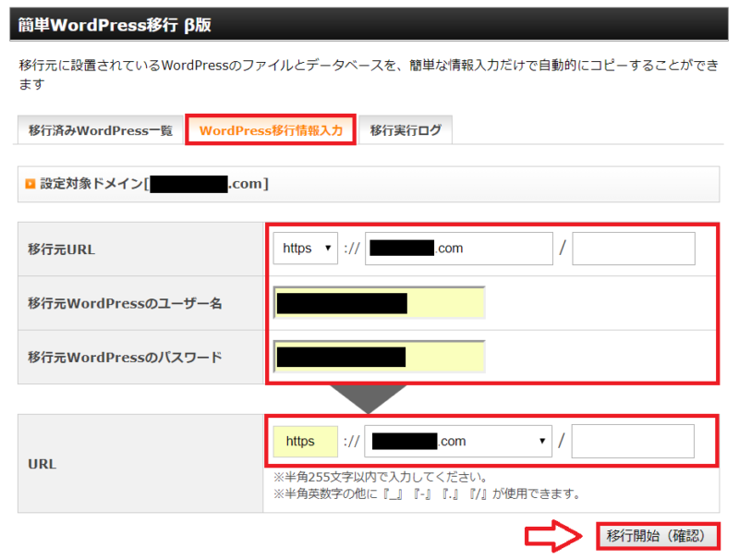Click the ※半角255文字以内で入力してください note
Viewport: 739px width, 560px height.
pos(381,477)
